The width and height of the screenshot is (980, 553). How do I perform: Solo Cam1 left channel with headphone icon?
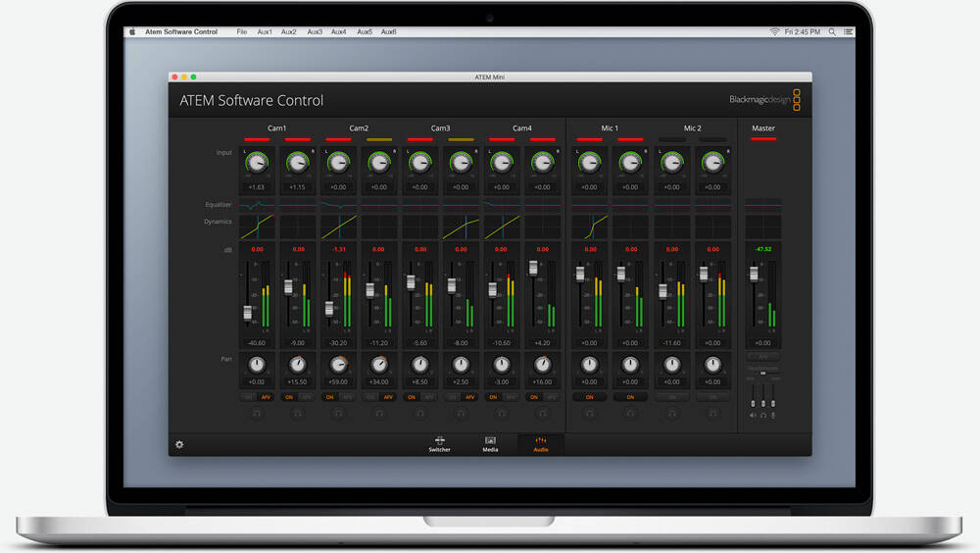coord(256,413)
